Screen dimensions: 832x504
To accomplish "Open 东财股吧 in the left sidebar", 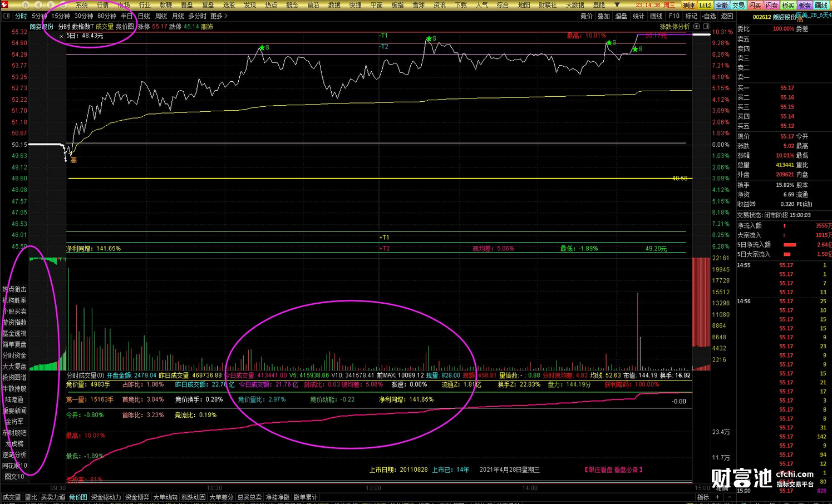I will 14,432.
